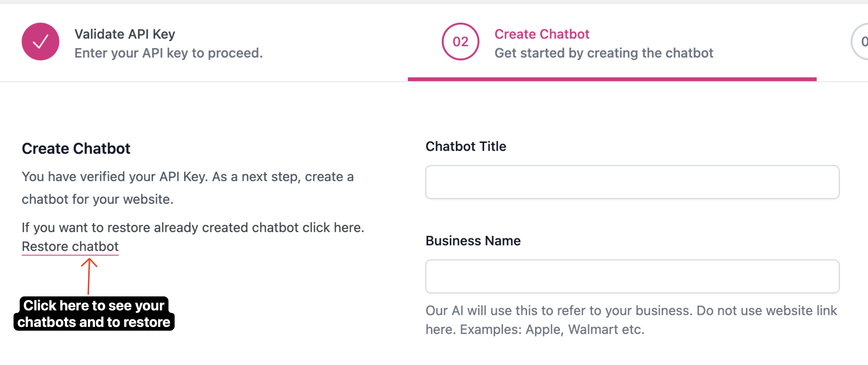Open the Restore chatbot link
This screenshot has width=868, height=365.
click(70, 246)
